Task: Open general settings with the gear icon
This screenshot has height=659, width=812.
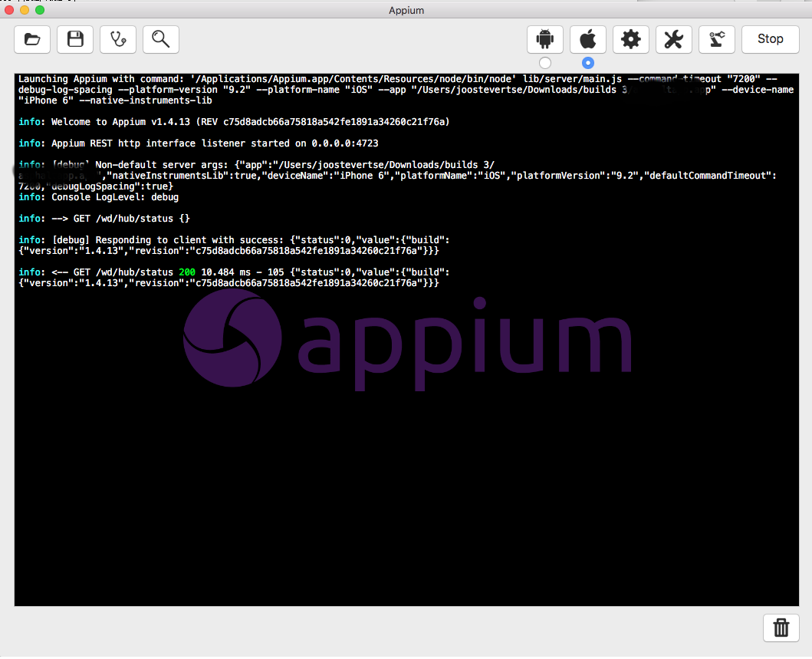Action: 630,39
